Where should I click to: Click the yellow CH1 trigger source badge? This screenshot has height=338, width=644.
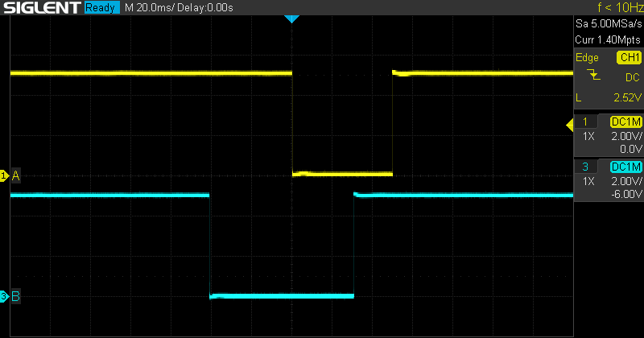click(x=628, y=58)
